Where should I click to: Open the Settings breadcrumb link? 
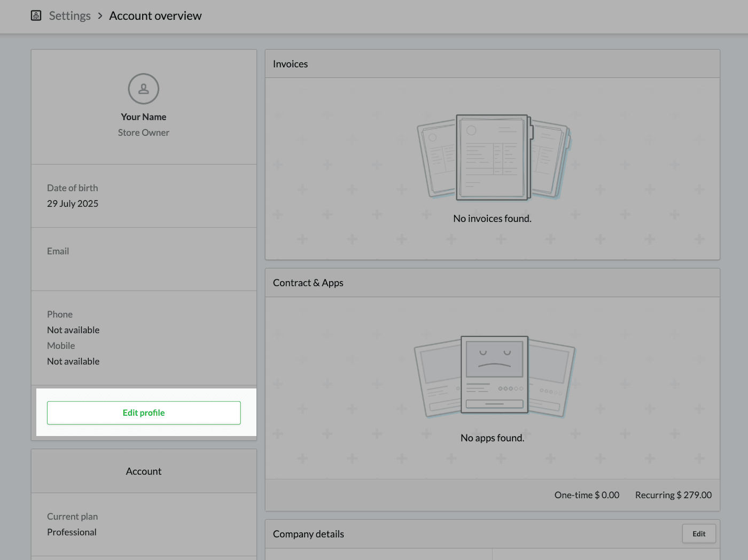70,16
